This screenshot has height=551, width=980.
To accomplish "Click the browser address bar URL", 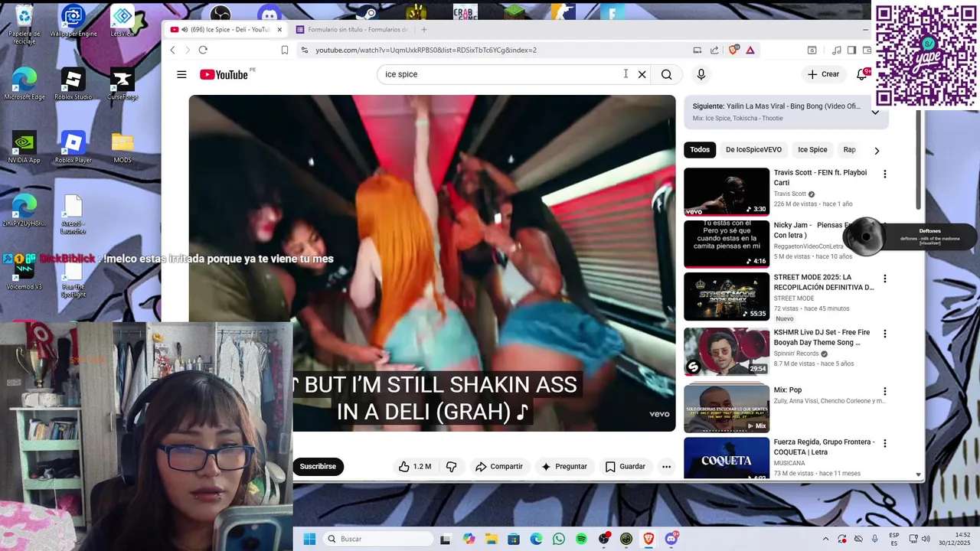I will [x=426, y=50].
